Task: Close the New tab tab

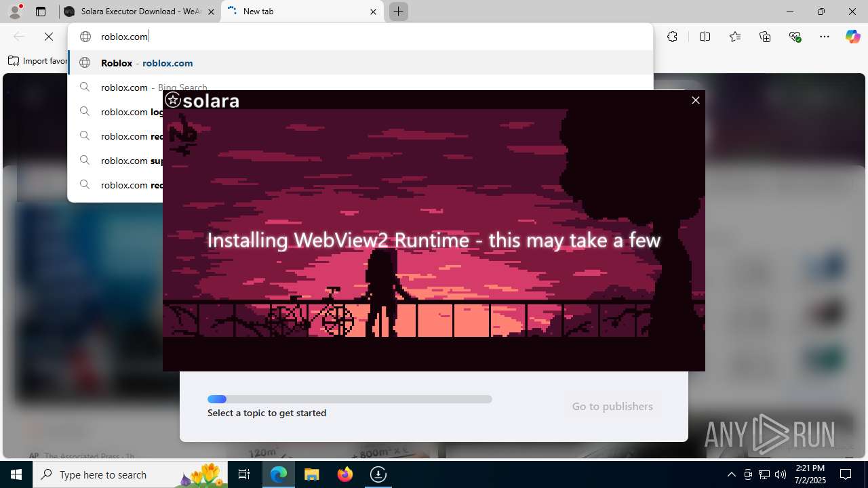Action: click(x=373, y=12)
